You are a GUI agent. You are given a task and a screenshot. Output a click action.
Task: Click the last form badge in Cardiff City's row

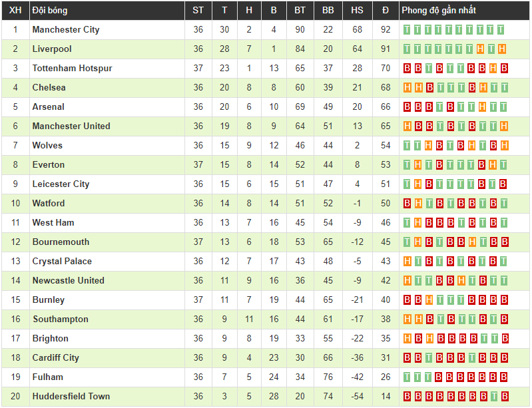[504, 358]
